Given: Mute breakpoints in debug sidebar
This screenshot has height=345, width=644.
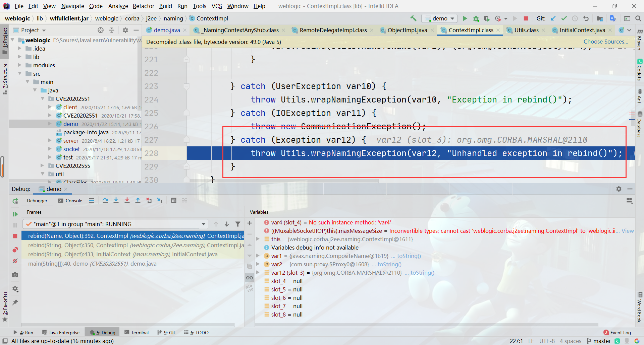Looking at the screenshot, I should 15,261.
